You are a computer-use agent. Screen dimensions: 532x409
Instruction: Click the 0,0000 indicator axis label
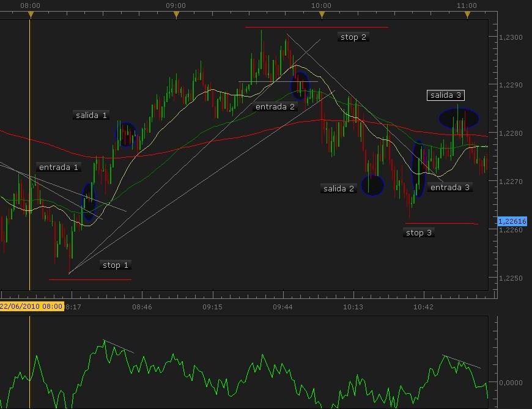point(511,383)
